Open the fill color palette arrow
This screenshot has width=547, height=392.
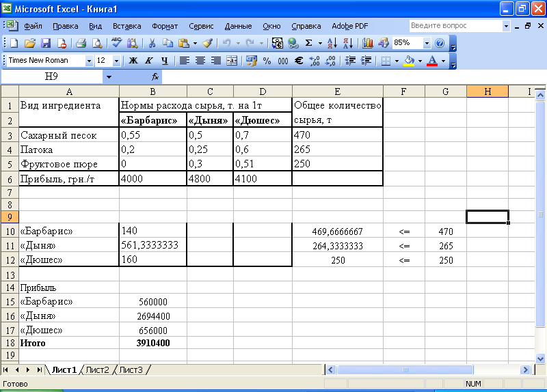(x=420, y=61)
